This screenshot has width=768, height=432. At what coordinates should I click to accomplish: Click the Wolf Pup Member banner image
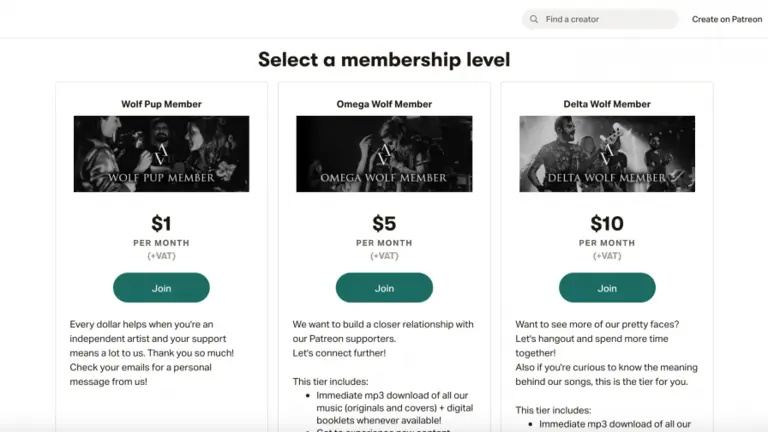point(161,154)
